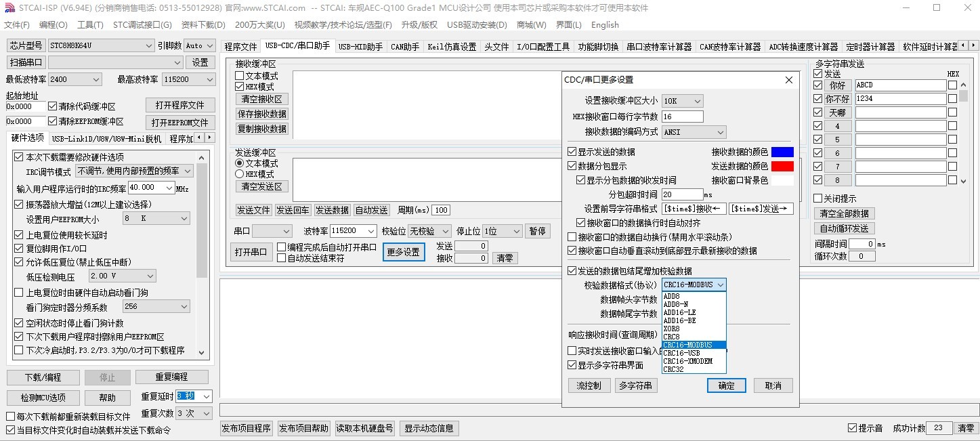Switch to the 程序文件 tab
Viewport: 980px width, 441px height.
point(241,47)
